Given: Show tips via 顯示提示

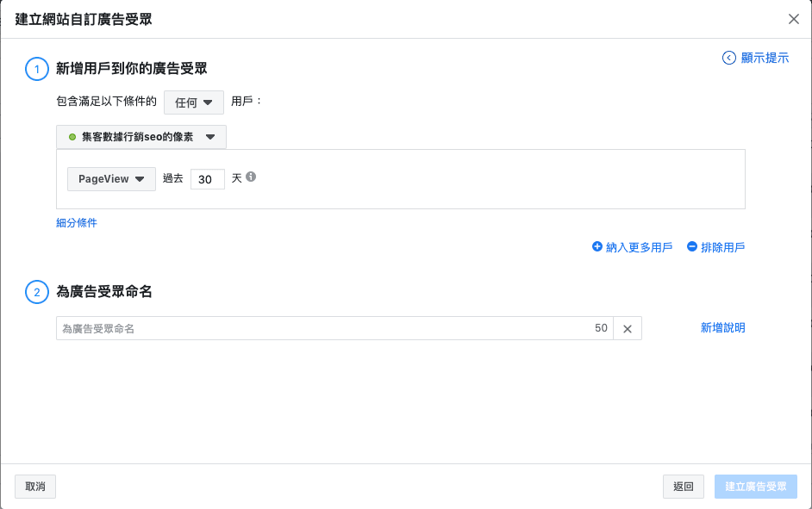Looking at the screenshot, I should click(755, 59).
